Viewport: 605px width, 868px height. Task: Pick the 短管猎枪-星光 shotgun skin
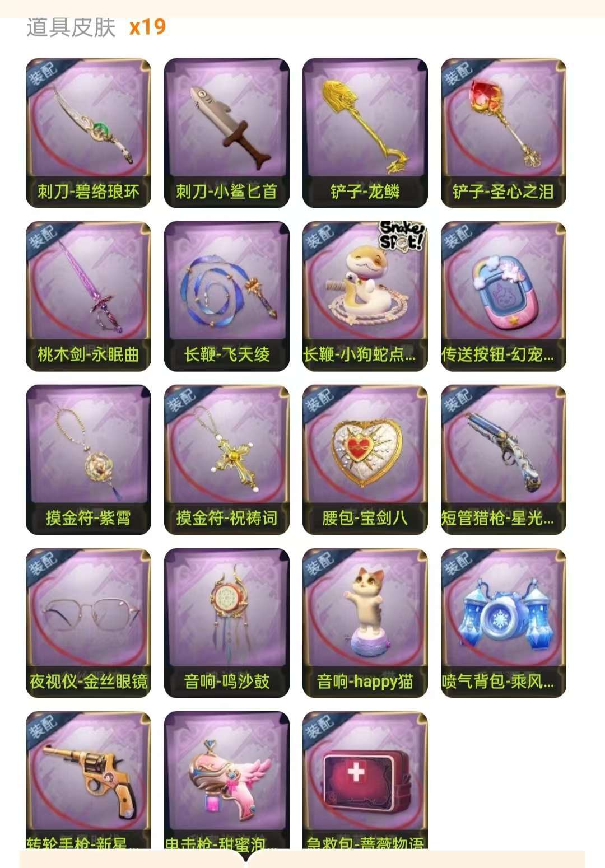[504, 460]
